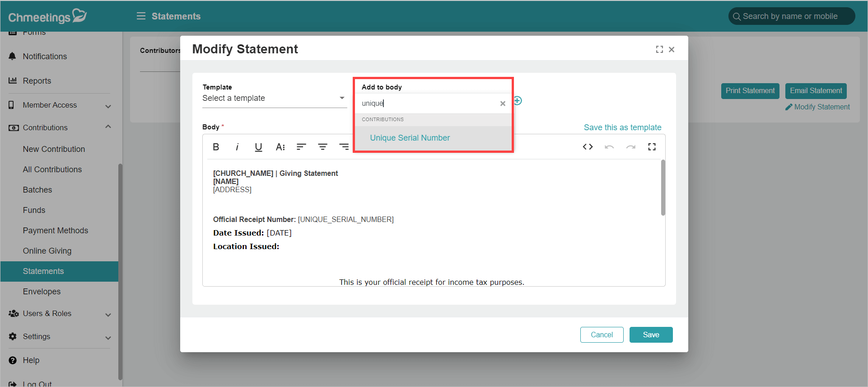Click the [UNIQUE_SERIAL_NUMBER] placeholder text
The width and height of the screenshot is (868, 387).
click(x=346, y=219)
